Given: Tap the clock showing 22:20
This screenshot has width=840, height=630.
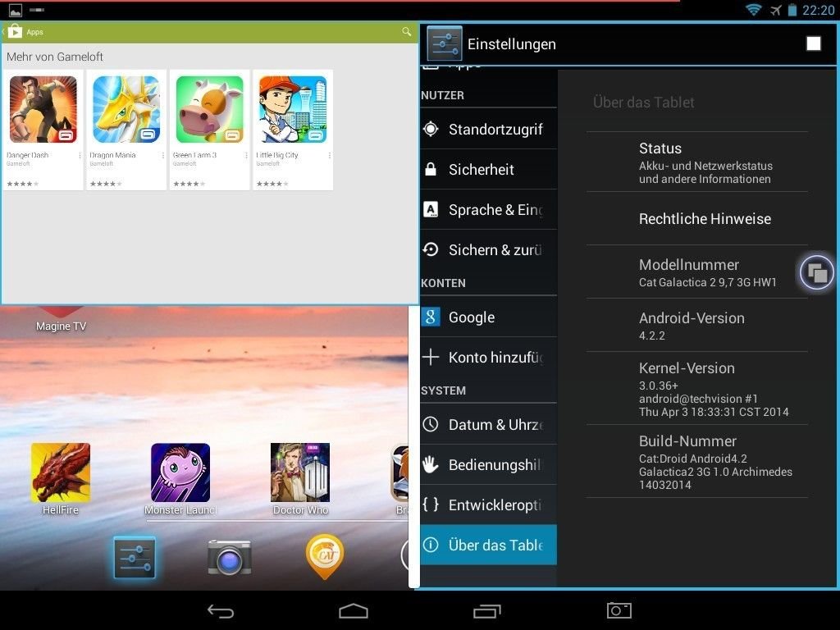Looking at the screenshot, I should pos(818,10).
